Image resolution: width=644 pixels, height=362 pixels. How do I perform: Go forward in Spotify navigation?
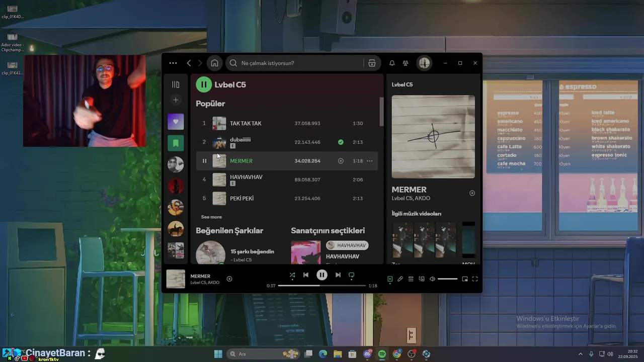[x=200, y=63]
